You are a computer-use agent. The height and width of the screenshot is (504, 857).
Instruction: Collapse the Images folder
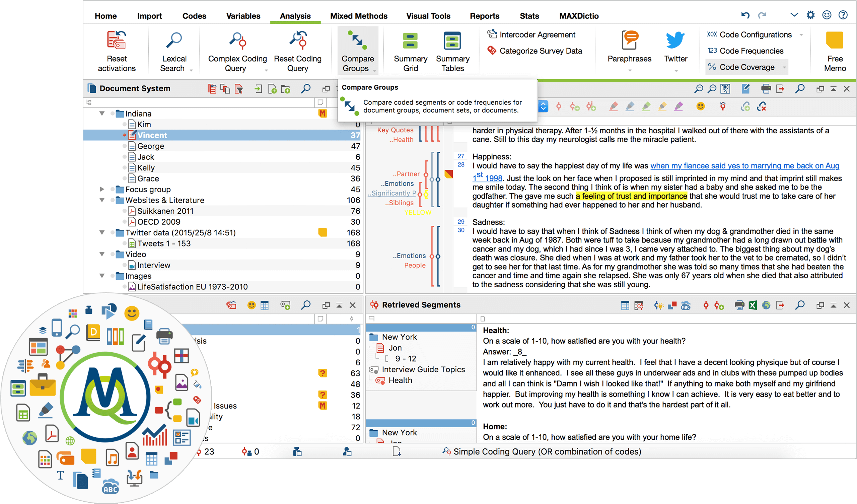tap(102, 276)
